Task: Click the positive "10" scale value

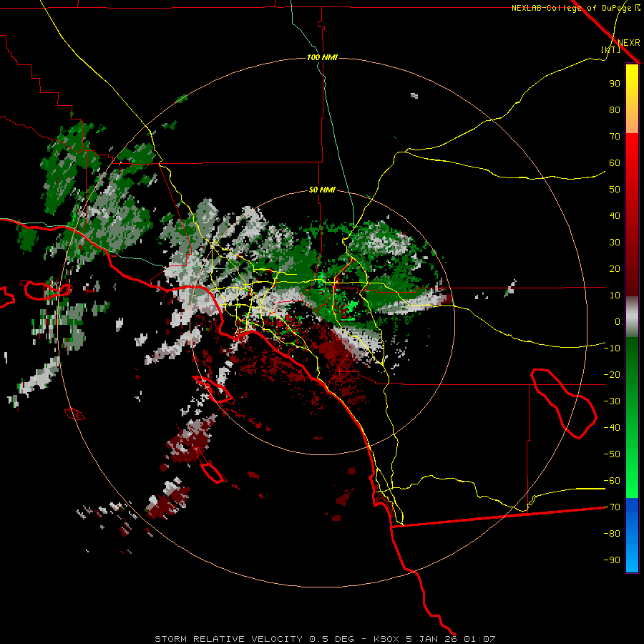Action: click(615, 296)
